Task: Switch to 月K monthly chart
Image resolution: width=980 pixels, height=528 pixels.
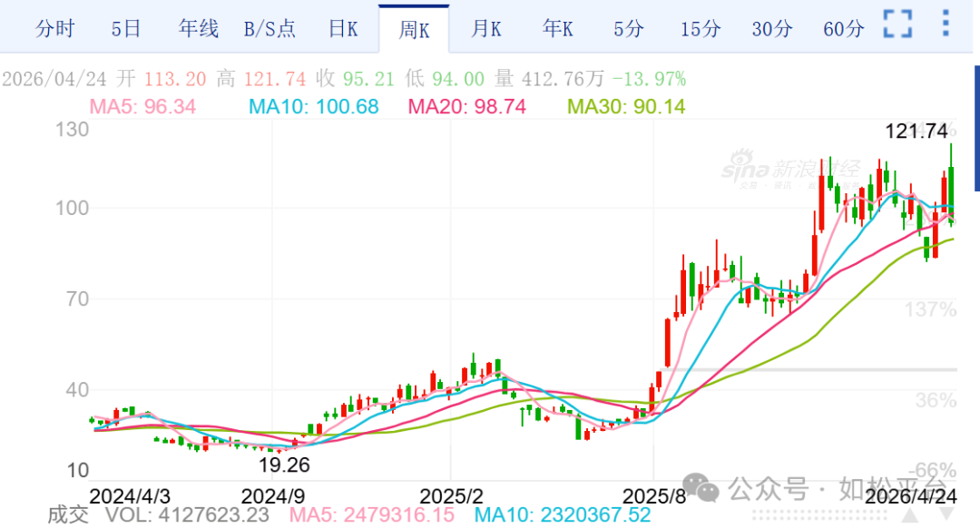Action: [486, 29]
